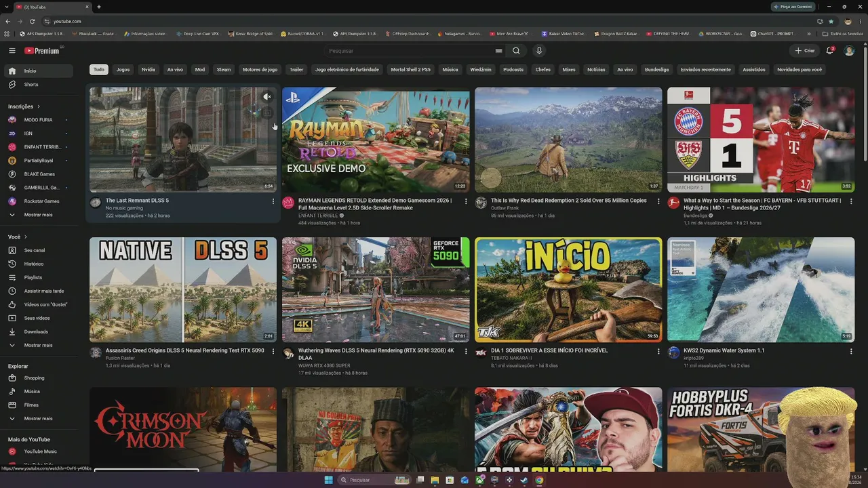The height and width of the screenshot is (488, 868).
Task: Open the video title "The Last Remnant DLSS 5"
Action: coord(137,201)
